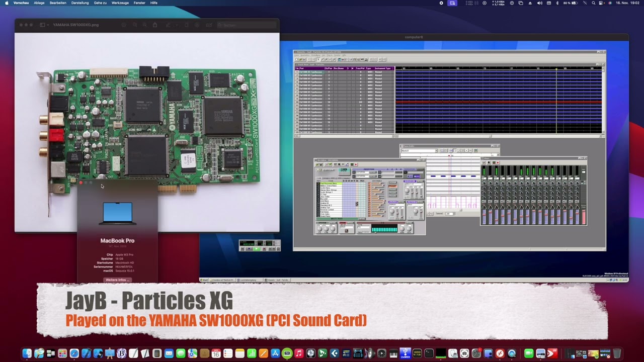
Task: Click the first channel fader in the Mixer
Action: 484,215
